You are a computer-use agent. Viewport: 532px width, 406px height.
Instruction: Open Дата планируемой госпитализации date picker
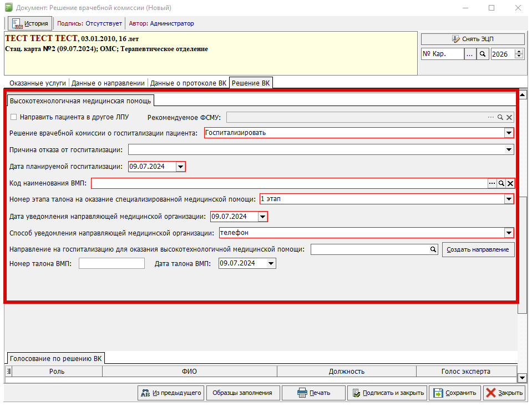pos(180,167)
